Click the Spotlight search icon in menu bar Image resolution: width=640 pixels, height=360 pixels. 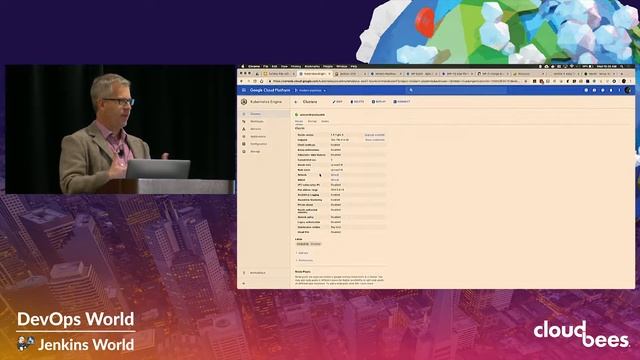click(x=622, y=66)
